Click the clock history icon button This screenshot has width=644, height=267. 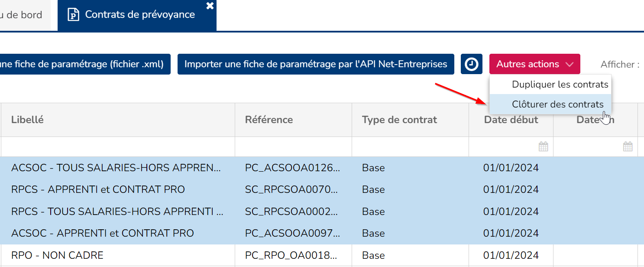pyautogui.click(x=472, y=64)
